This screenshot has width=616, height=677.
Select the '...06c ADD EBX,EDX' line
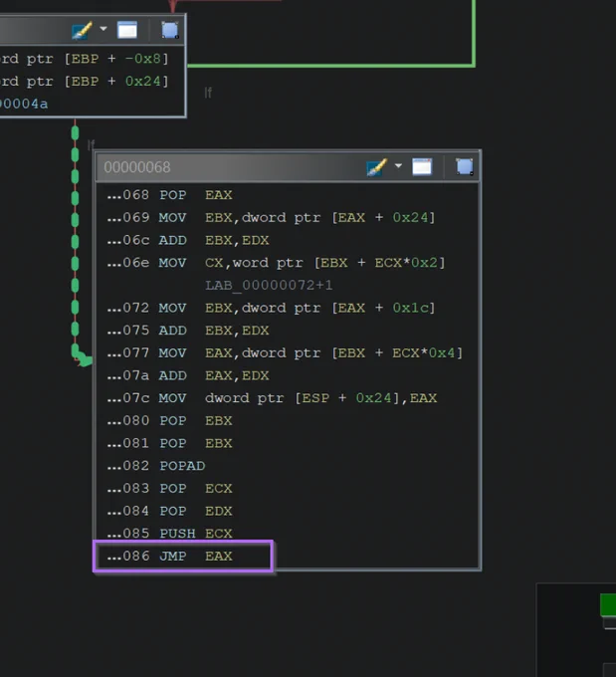(188, 240)
